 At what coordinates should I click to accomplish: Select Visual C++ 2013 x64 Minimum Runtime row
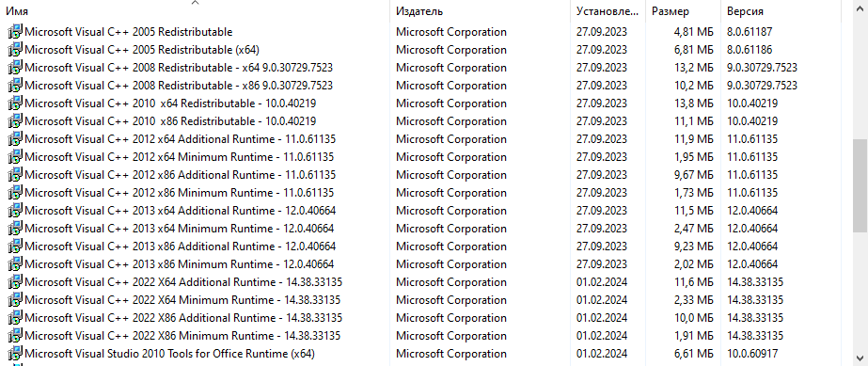point(420,228)
